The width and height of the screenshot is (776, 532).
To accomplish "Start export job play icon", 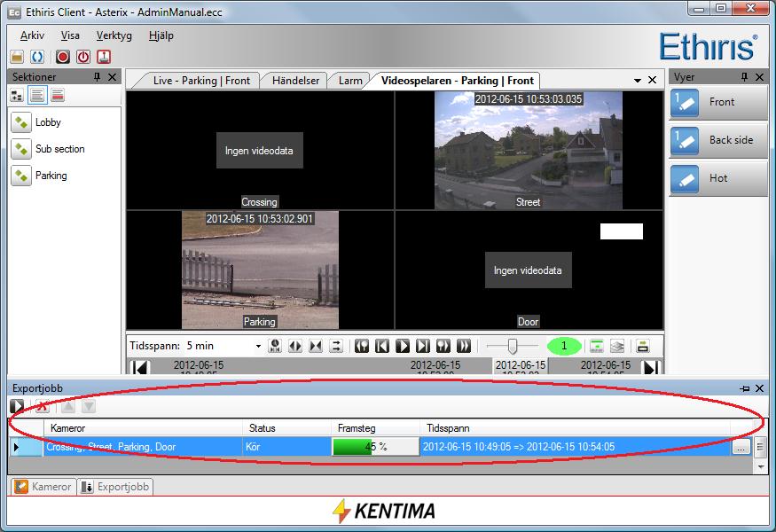I will click(17, 406).
